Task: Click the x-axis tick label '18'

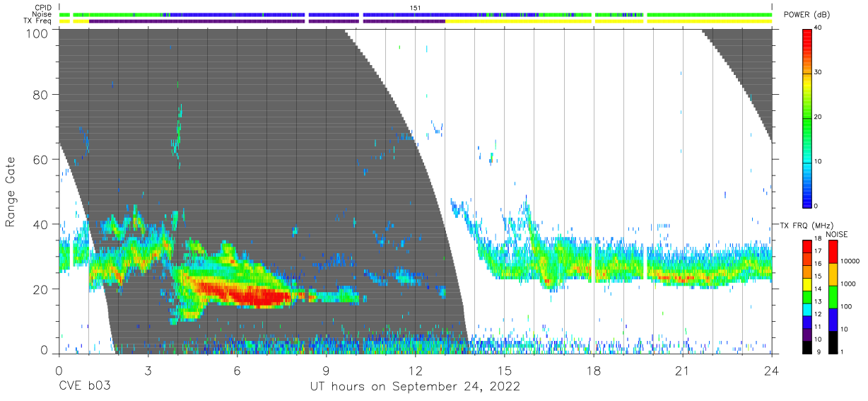Action: click(x=593, y=370)
